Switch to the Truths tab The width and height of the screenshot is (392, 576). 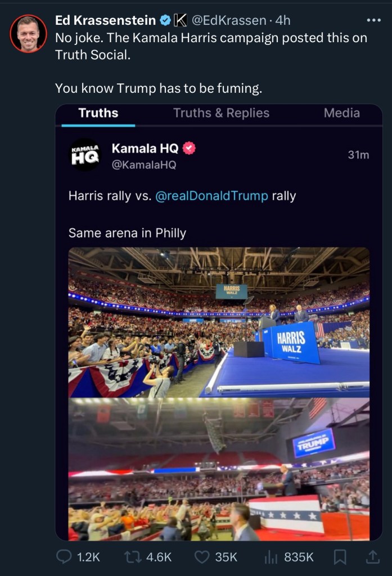[98, 113]
